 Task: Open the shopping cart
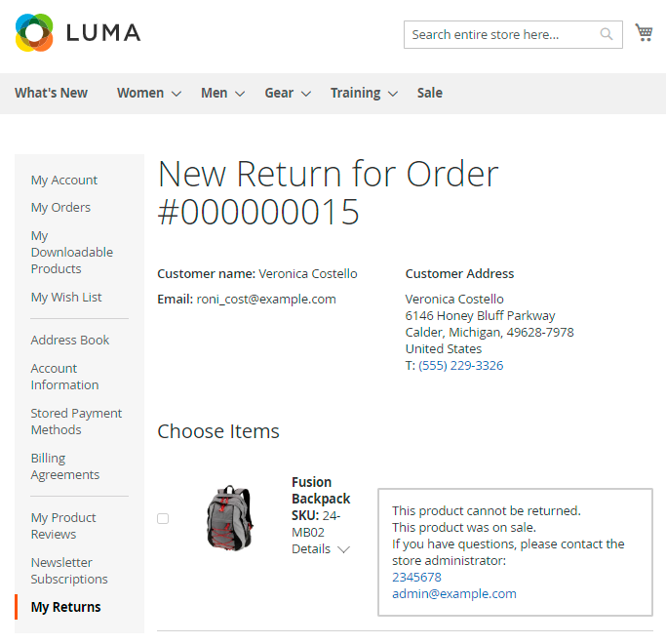click(x=644, y=33)
